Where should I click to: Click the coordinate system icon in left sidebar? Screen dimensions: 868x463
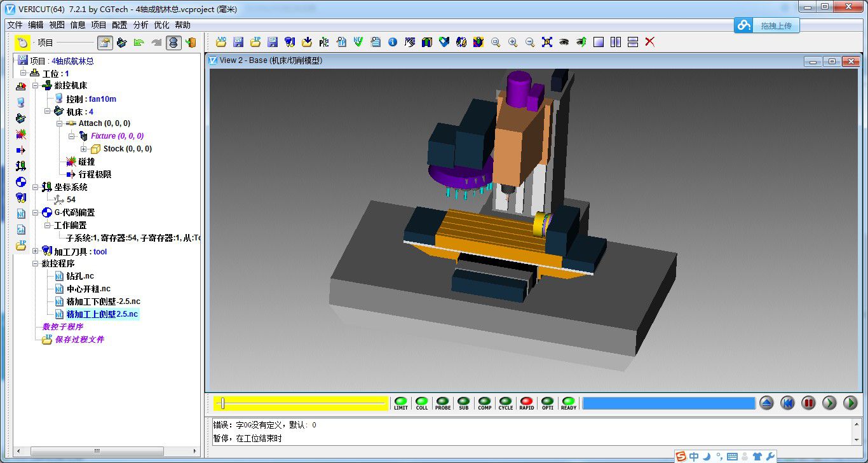[x=21, y=166]
